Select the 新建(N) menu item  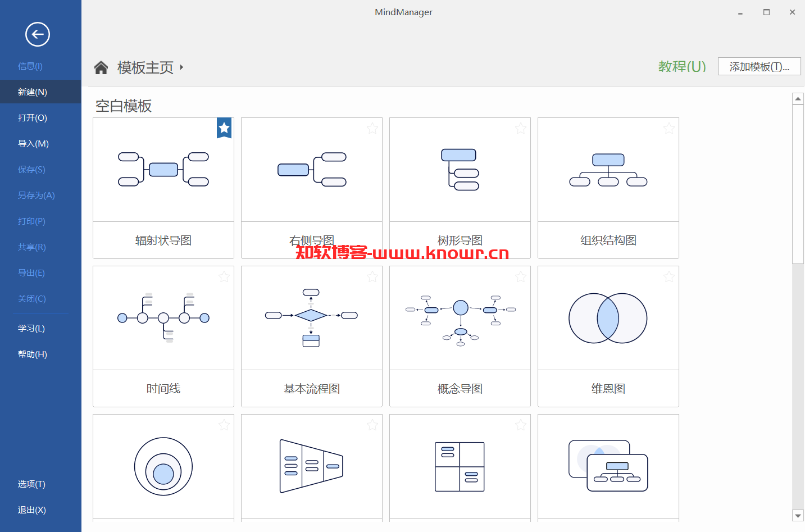[x=40, y=92]
